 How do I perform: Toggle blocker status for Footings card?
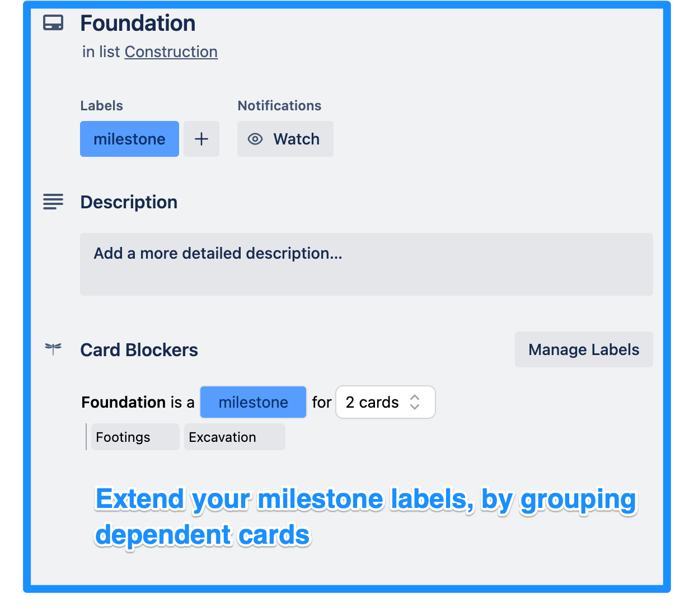[x=134, y=437]
